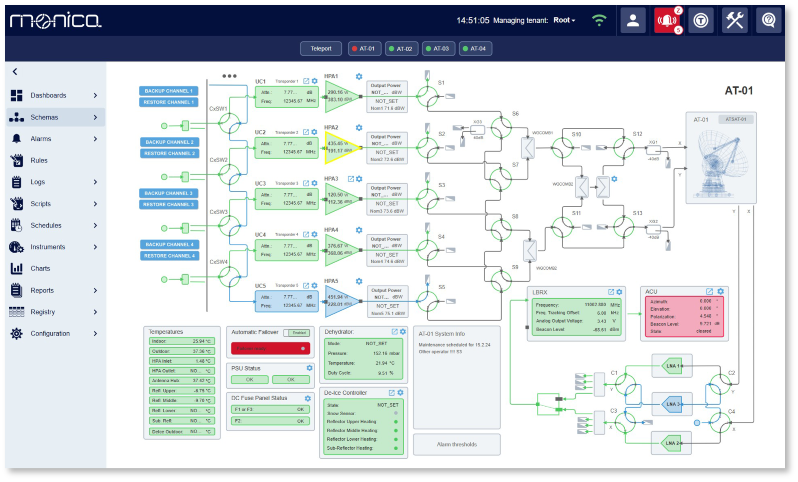This screenshot has height=482, width=798.
Task: Open DC Fuse Panel Status gear
Action: [307, 398]
